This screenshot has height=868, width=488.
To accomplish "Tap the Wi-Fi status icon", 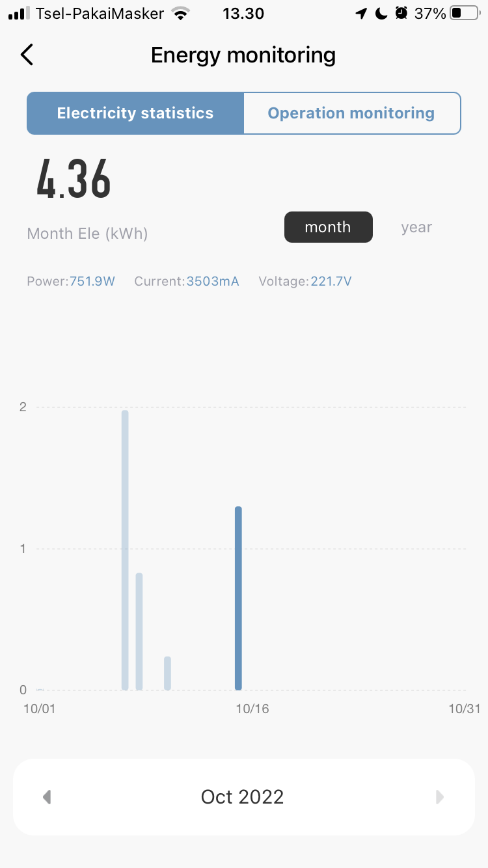I will coord(181,13).
